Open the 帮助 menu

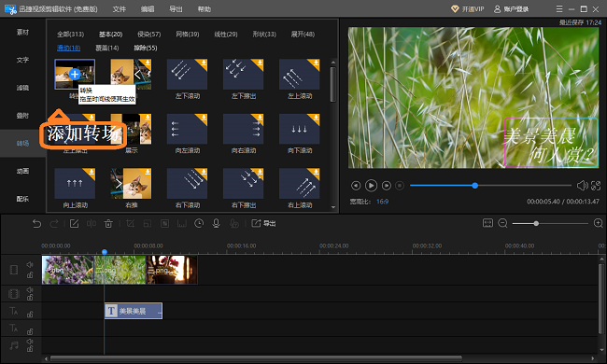[204, 9]
